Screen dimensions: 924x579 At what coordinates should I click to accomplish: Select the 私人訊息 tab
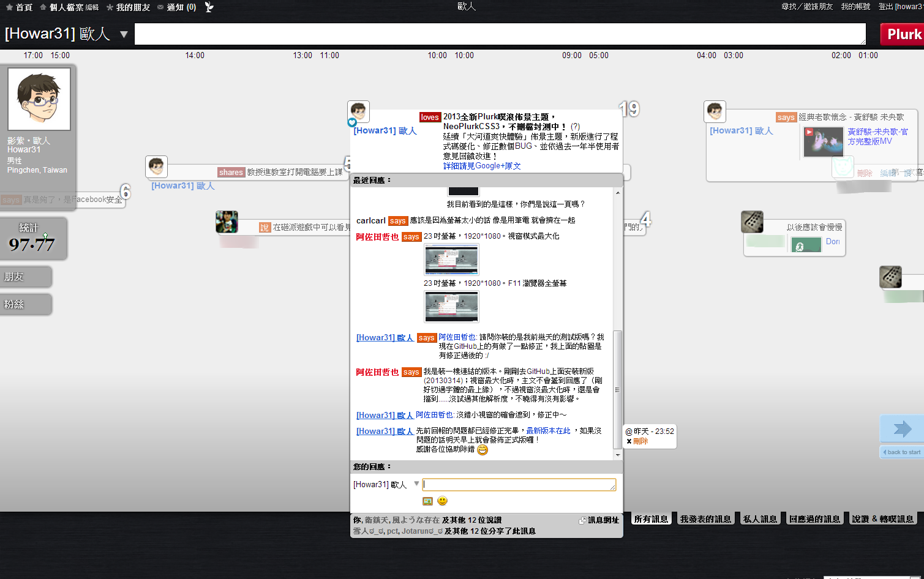[x=760, y=519]
